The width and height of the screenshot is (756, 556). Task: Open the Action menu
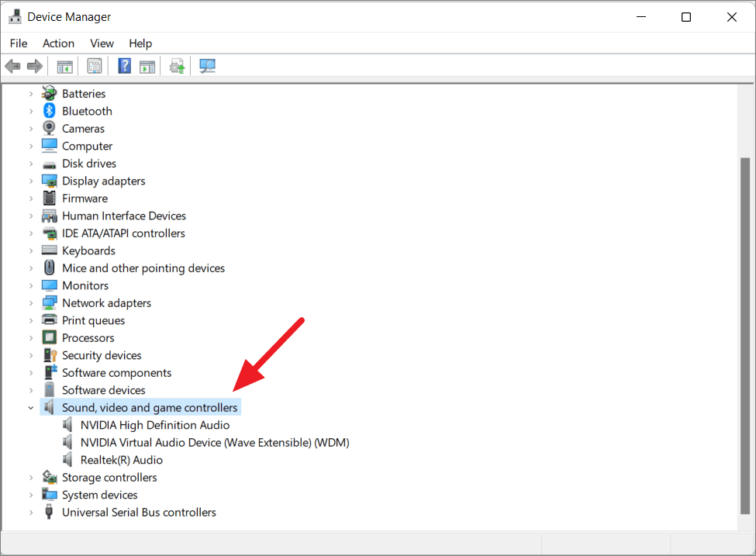tap(58, 43)
